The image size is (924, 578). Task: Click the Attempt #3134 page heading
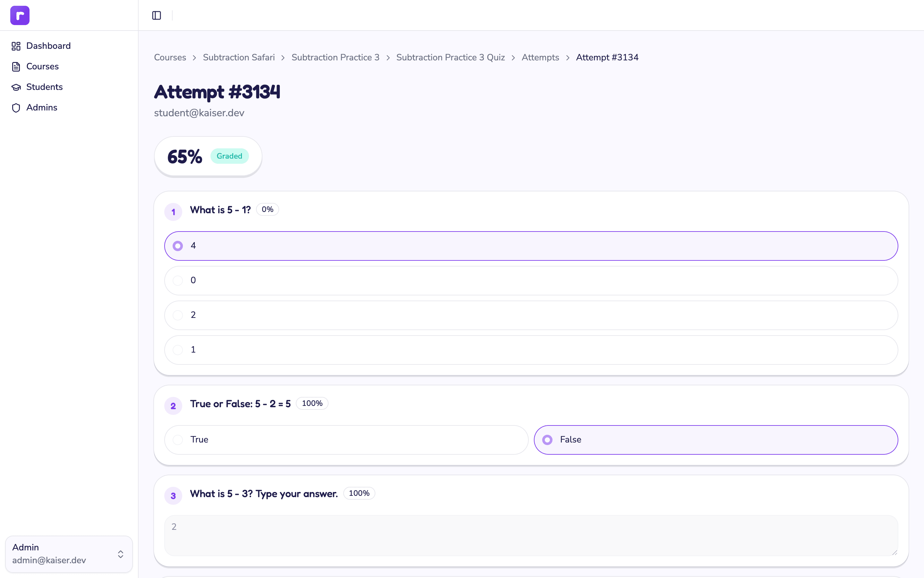tap(217, 92)
